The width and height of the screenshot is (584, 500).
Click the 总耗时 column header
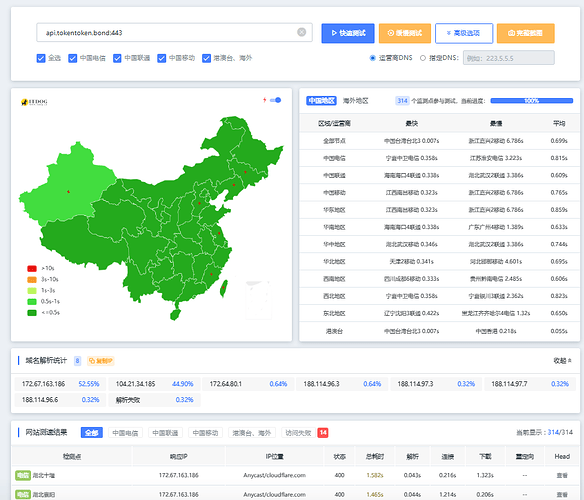point(375,456)
